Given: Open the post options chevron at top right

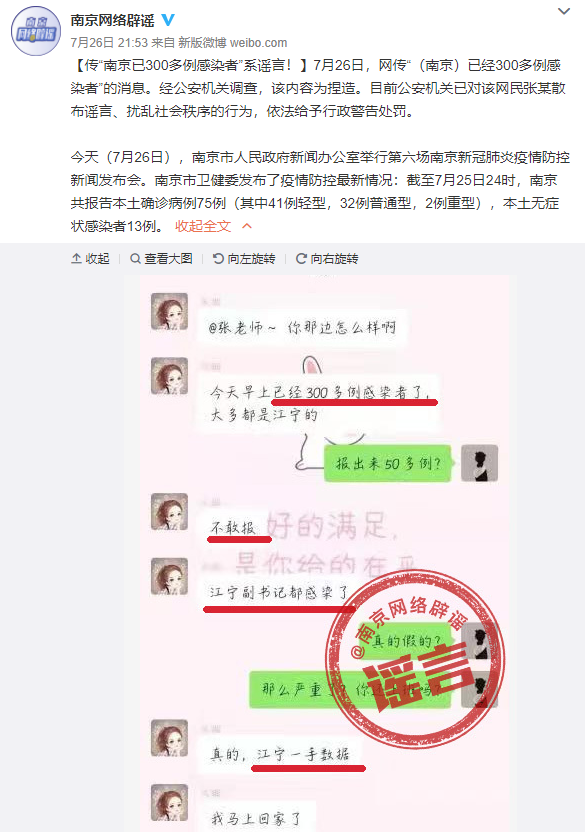Looking at the screenshot, I should [x=564, y=11].
